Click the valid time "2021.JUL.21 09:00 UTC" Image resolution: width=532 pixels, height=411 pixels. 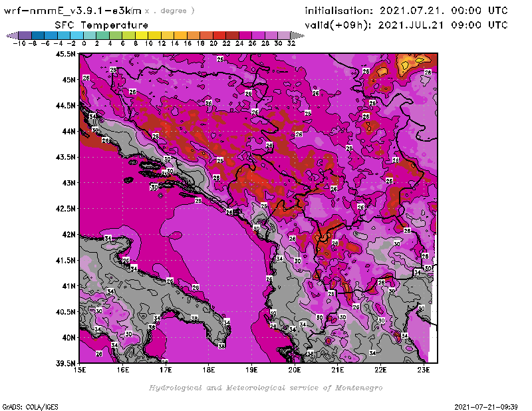(443, 25)
